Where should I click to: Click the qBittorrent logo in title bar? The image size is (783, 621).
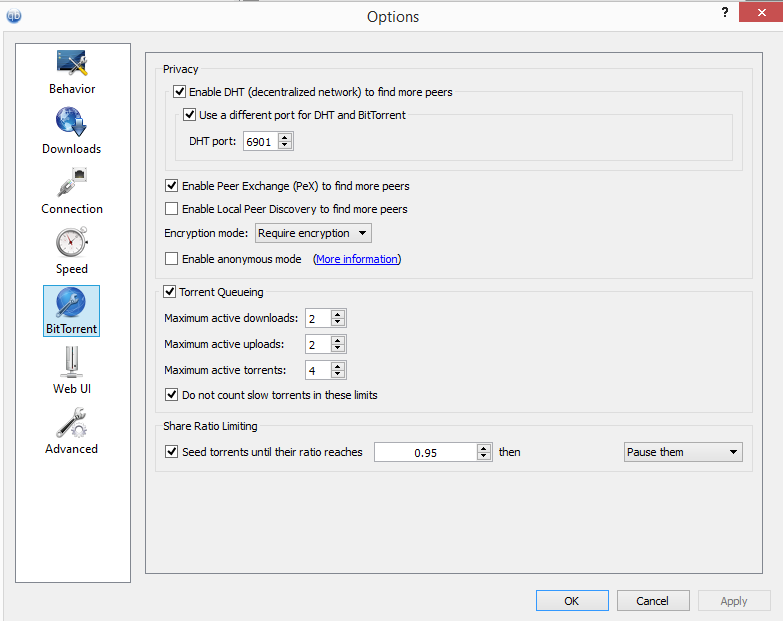tap(14, 16)
